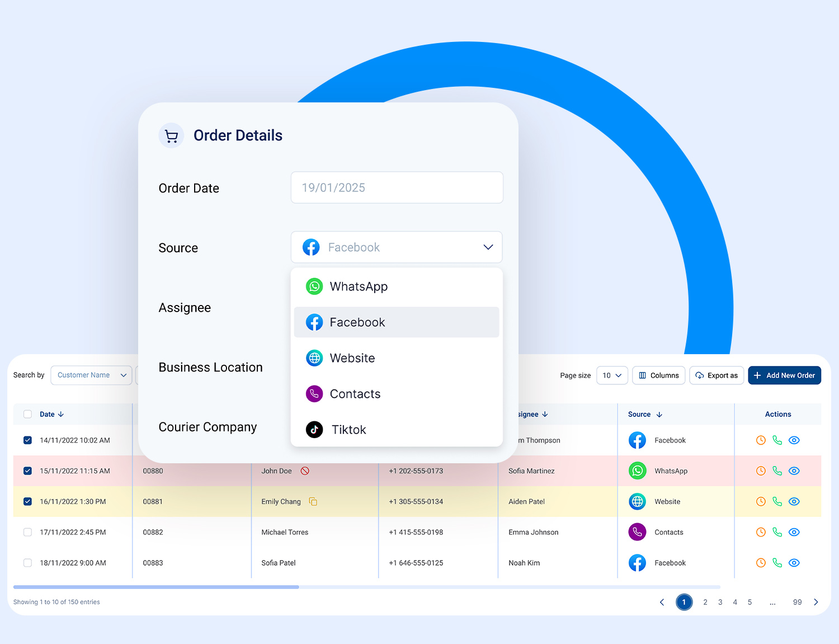View Sofia Patel's order with the eye icon

pyautogui.click(x=794, y=563)
